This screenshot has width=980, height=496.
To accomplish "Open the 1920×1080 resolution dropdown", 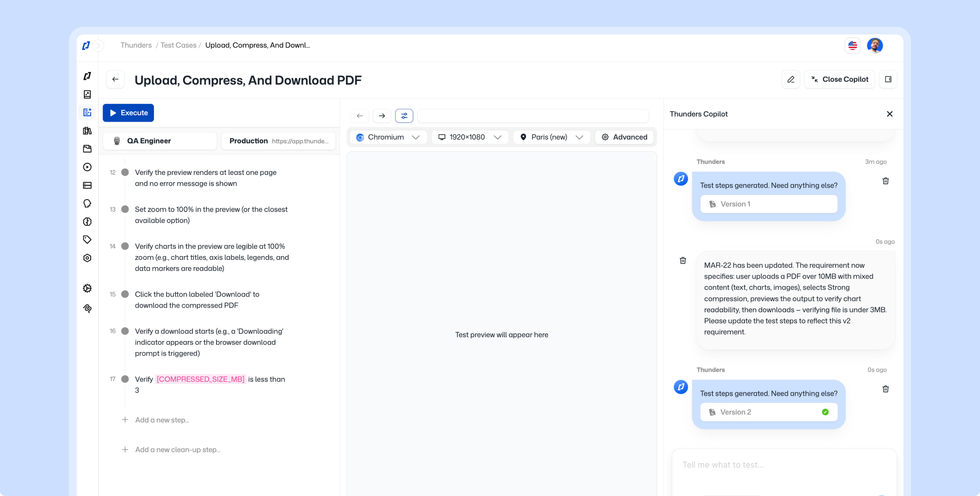I will pos(469,137).
